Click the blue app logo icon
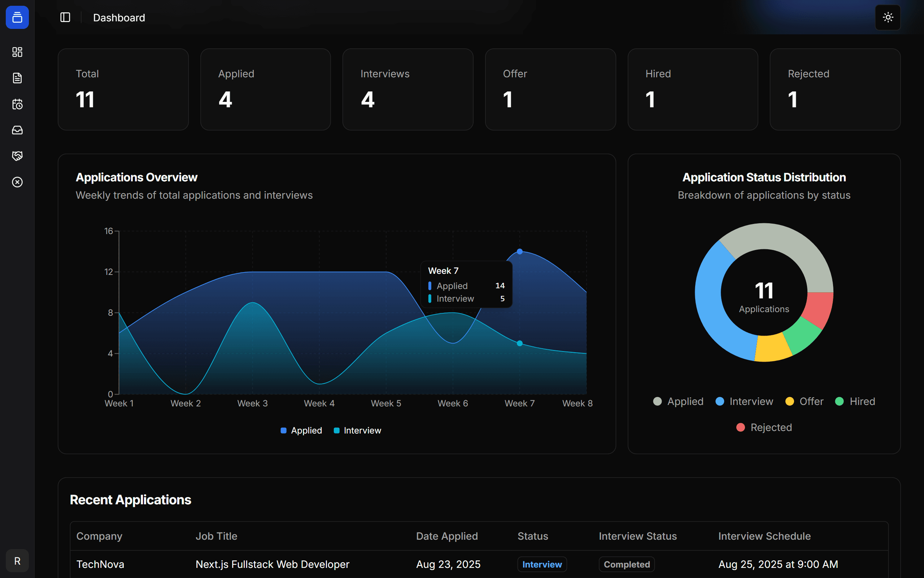 17,17
